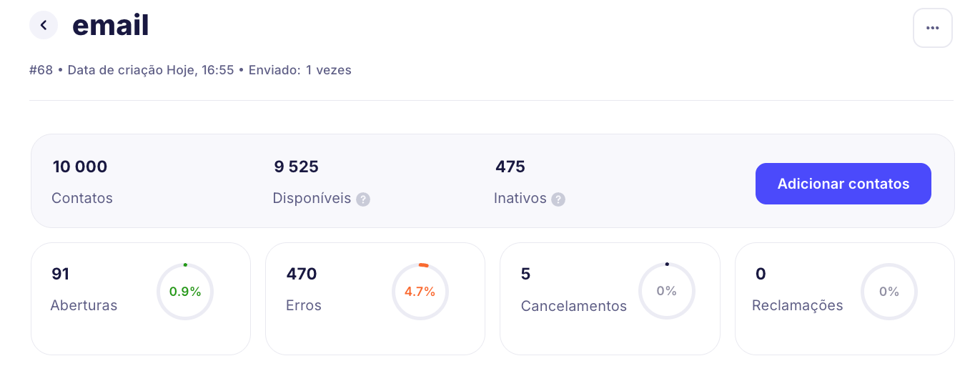Select the Reclamações 0% circular indicator
Viewport: 980px width, 371px height.
pyautogui.click(x=889, y=292)
